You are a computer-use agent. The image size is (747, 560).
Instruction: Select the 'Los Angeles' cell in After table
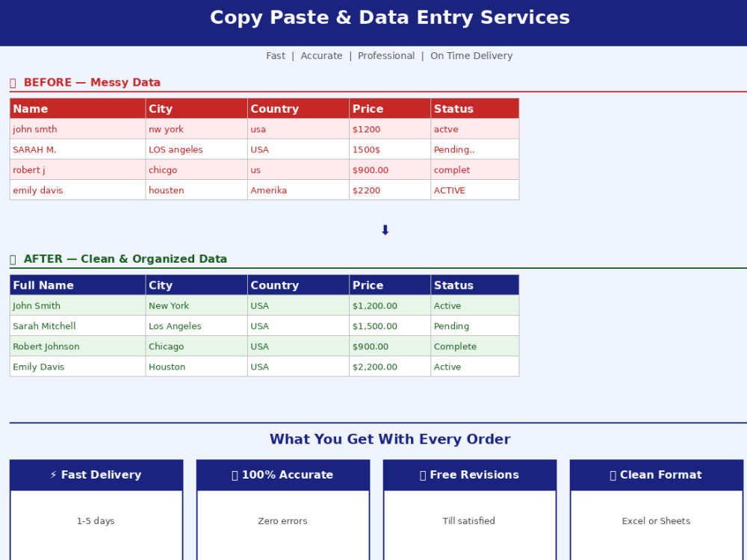(196, 326)
